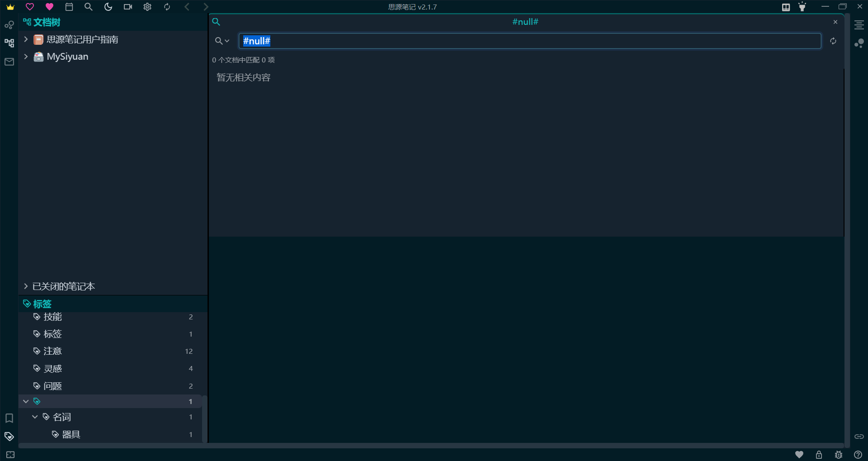The width and height of the screenshot is (868, 461).
Task: Open global search from the top toolbar
Action: [x=89, y=7]
